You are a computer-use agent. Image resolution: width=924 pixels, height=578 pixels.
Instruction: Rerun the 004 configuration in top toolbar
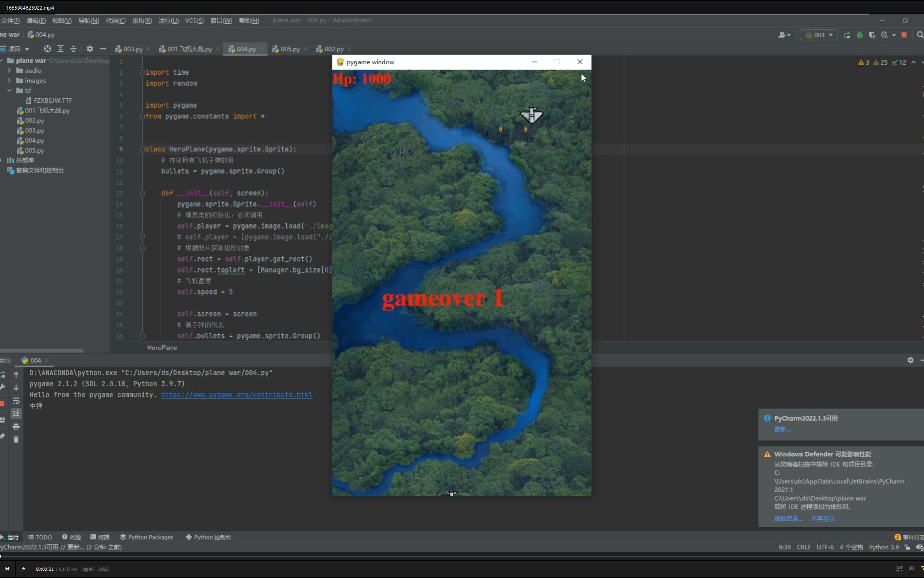pos(847,35)
